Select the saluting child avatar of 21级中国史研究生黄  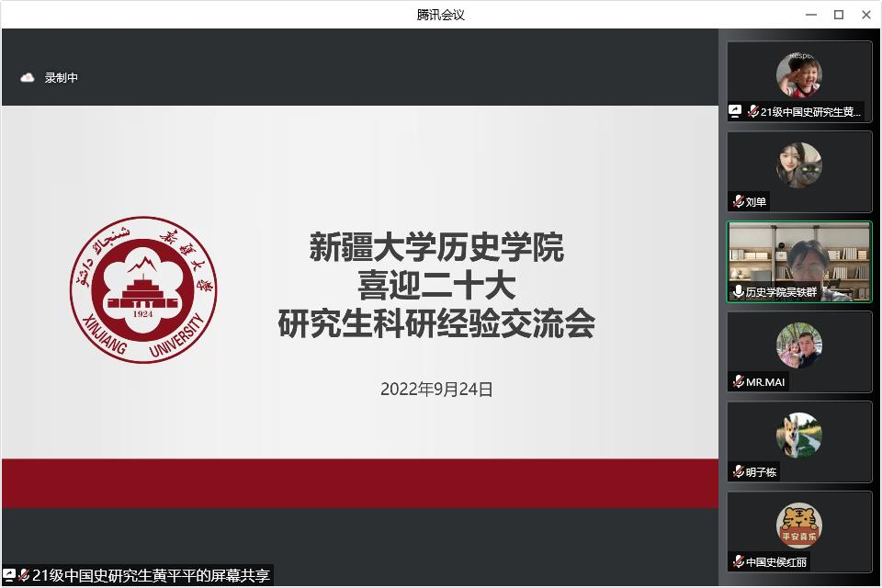tap(798, 74)
